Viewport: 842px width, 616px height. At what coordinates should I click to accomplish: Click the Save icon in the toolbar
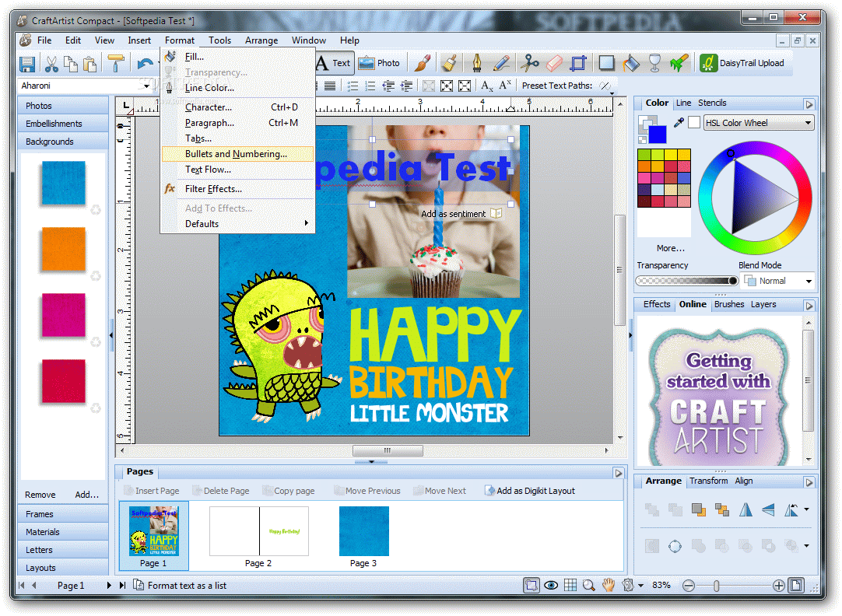point(27,64)
